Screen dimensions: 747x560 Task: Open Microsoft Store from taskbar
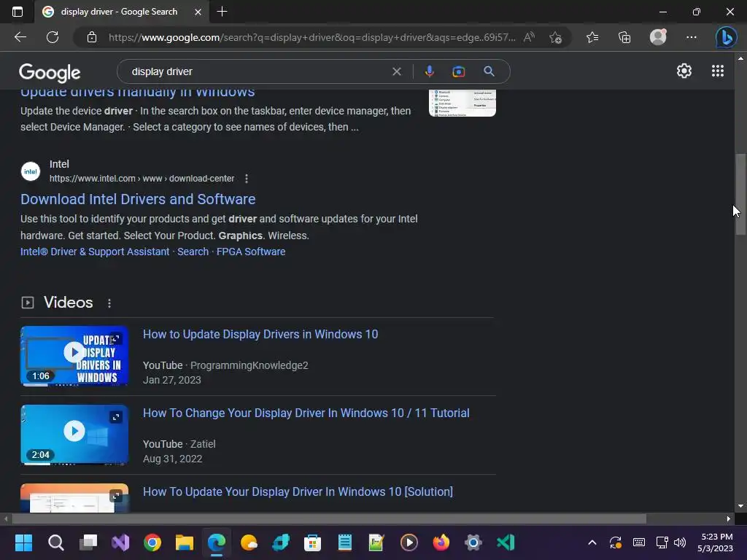[312, 542]
